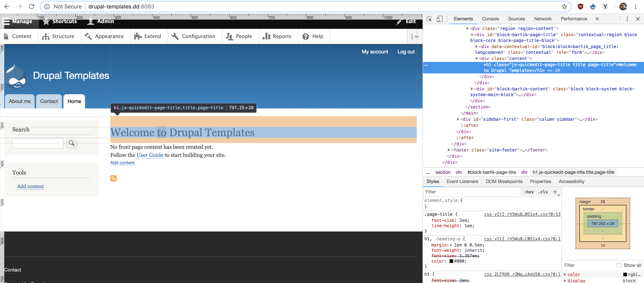The width and height of the screenshot is (644, 283).
Task: Toggle the device toolbar icon
Action: pos(439,19)
